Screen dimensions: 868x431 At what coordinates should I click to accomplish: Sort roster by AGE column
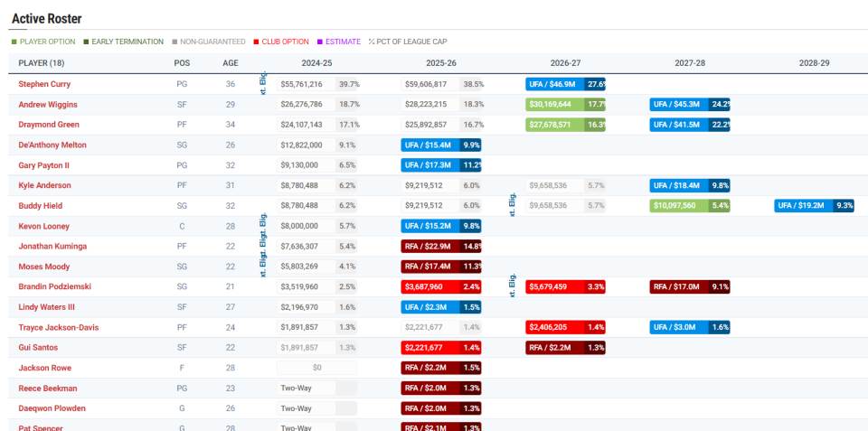coord(231,63)
